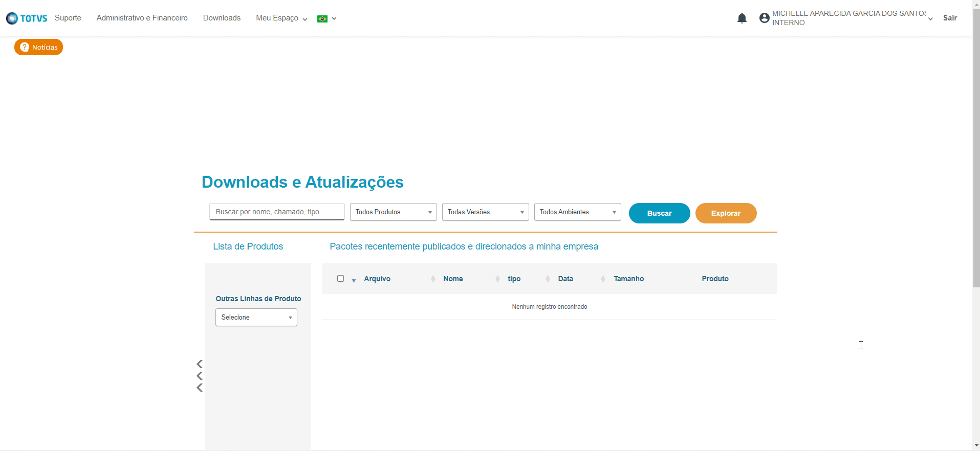Image resolution: width=980 pixels, height=452 pixels.
Task: Click the user profile avatar icon
Action: tap(764, 18)
